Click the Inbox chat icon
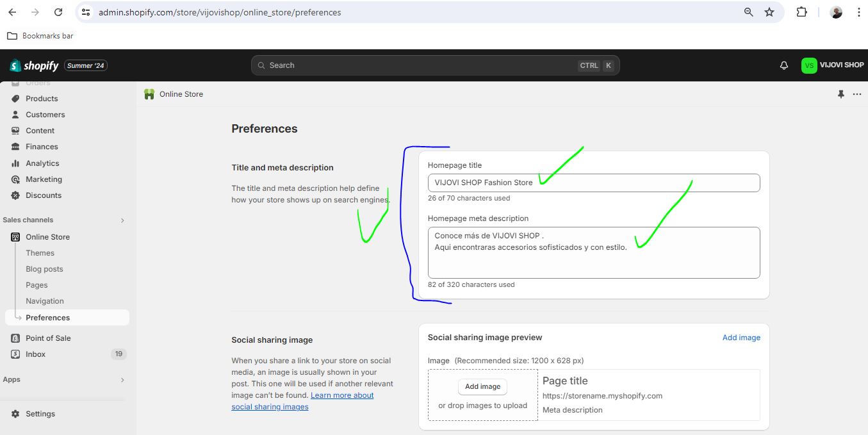868x435 pixels. click(15, 354)
